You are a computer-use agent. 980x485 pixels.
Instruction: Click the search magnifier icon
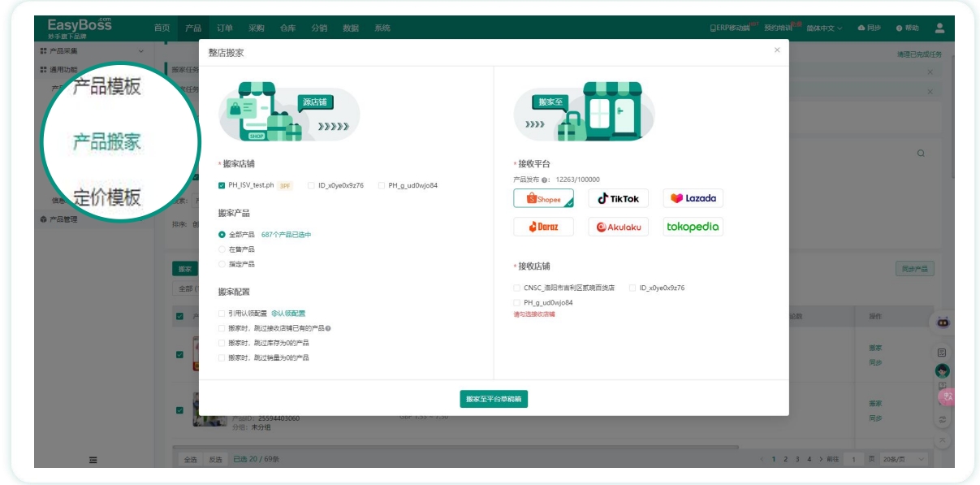pos(921,154)
